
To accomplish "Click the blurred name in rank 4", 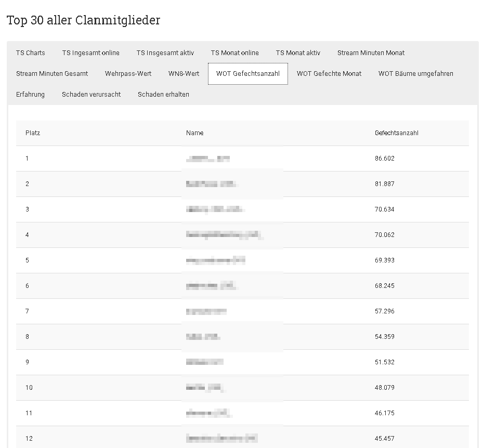I will [225, 235].
